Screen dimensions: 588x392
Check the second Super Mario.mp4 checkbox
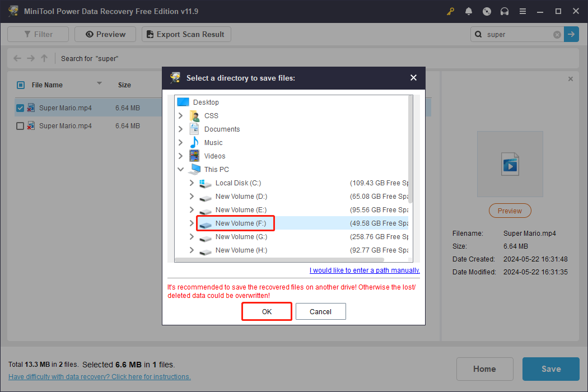coord(20,126)
